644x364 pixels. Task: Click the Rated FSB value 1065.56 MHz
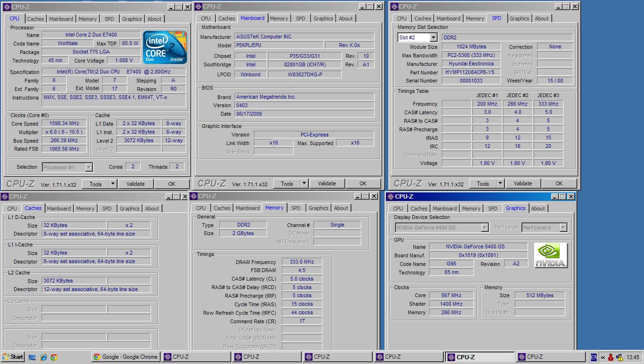tap(64, 149)
